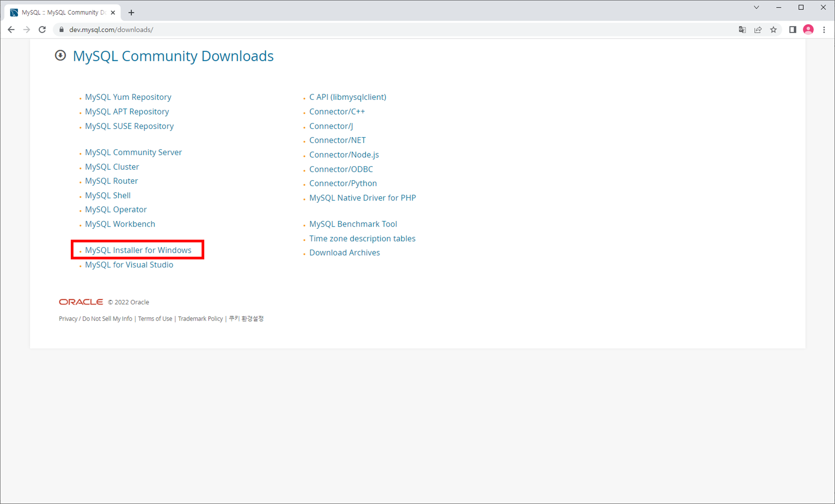Reload the page with the refresh icon

click(42, 30)
